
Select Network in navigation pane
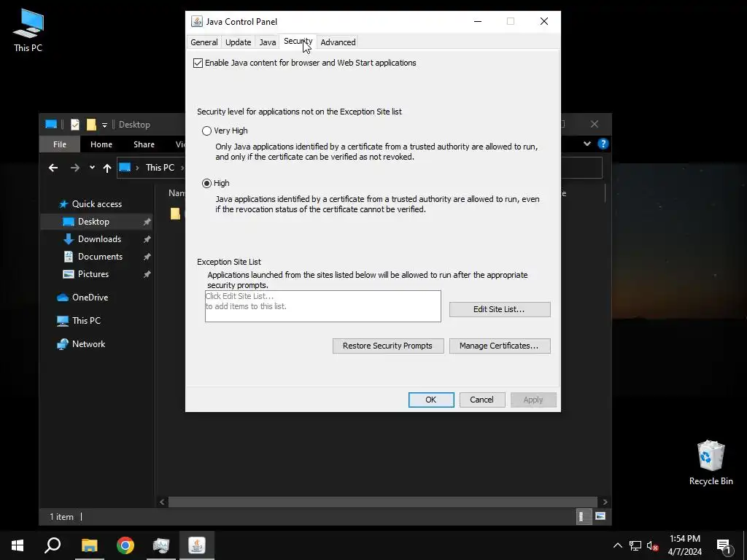(88, 344)
